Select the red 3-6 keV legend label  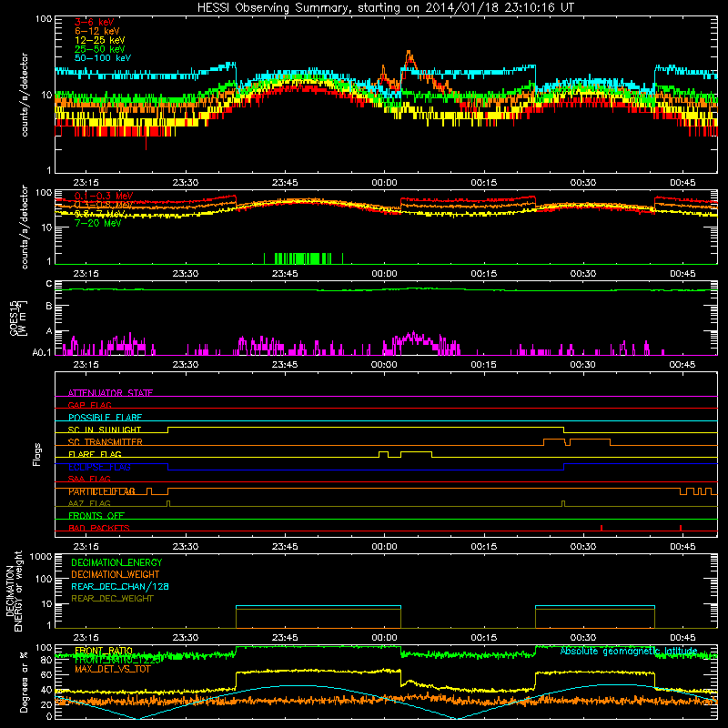pos(95,22)
